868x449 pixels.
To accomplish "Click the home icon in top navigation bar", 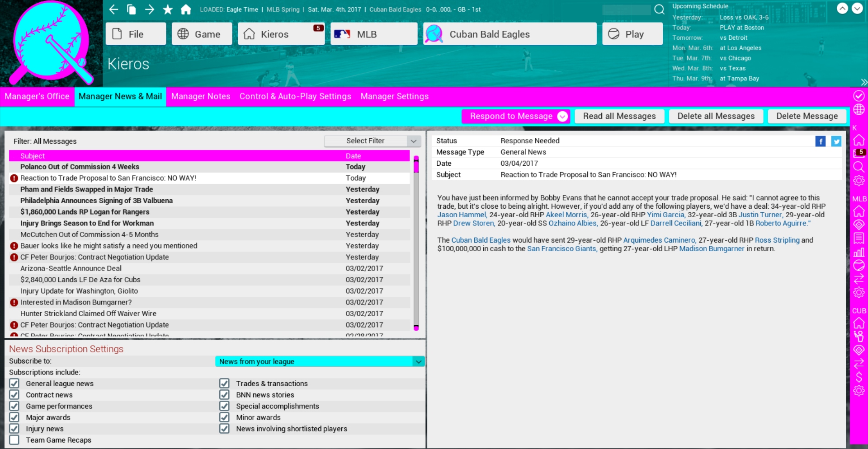I will (x=186, y=9).
